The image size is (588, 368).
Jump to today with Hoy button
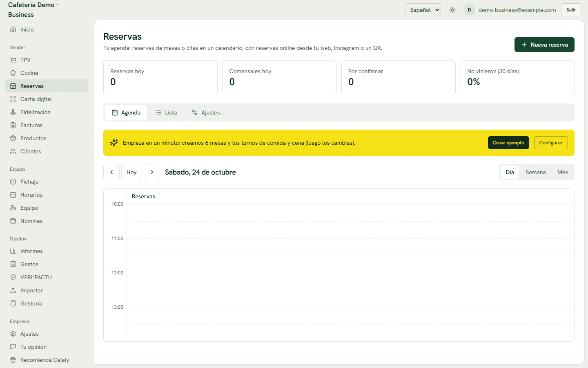pos(131,172)
